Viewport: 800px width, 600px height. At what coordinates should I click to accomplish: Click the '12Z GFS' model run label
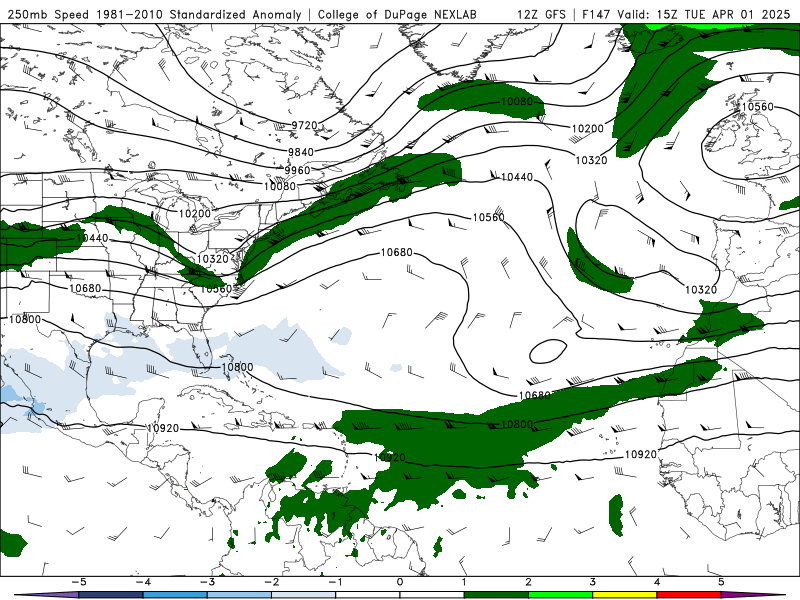tap(541, 14)
